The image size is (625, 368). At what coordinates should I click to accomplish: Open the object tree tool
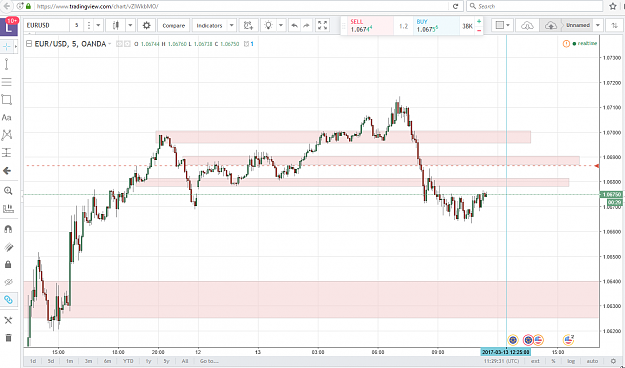(x=8, y=320)
